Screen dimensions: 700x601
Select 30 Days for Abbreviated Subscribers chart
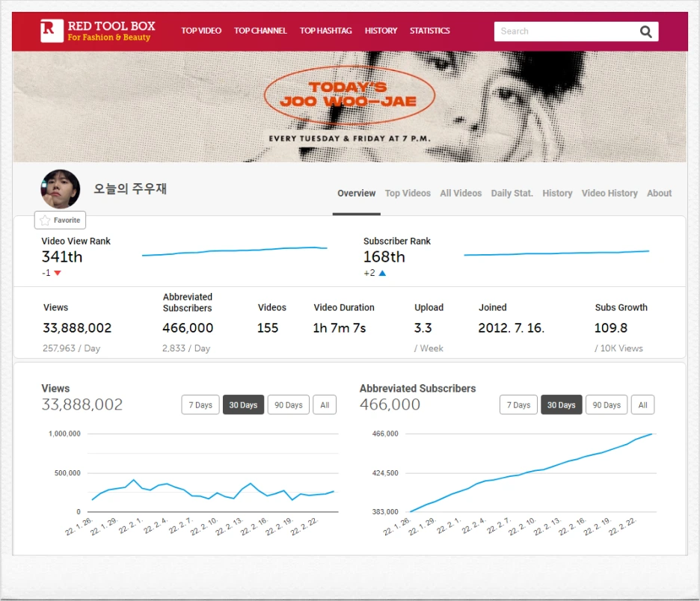point(561,404)
